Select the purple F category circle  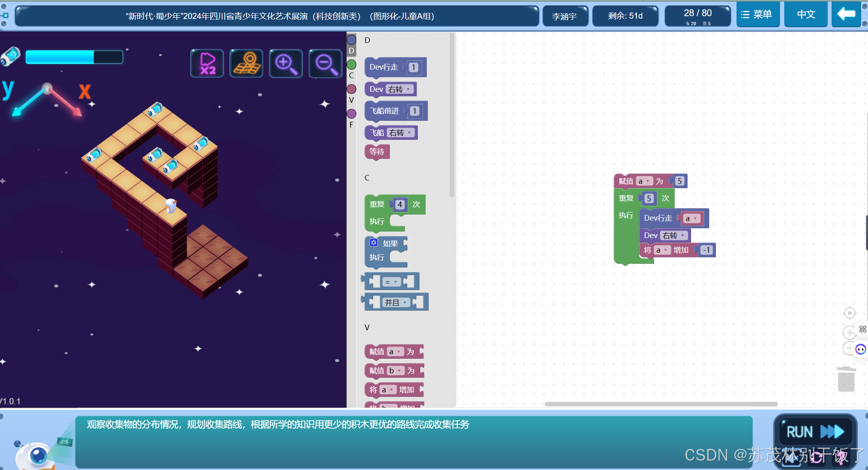pyautogui.click(x=351, y=114)
